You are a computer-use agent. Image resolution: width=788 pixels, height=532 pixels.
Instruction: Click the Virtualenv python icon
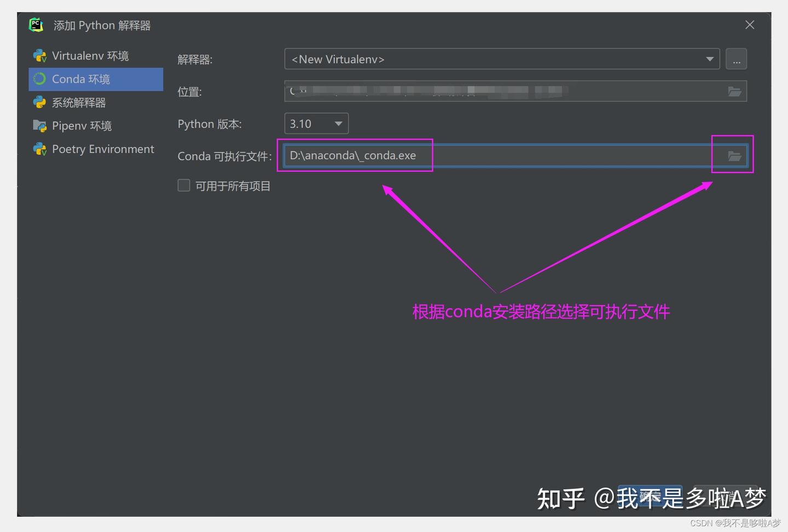click(40, 56)
